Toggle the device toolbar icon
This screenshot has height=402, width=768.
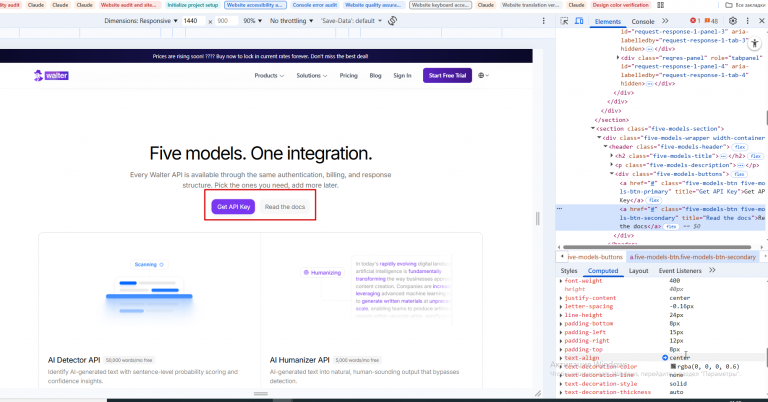(578, 21)
